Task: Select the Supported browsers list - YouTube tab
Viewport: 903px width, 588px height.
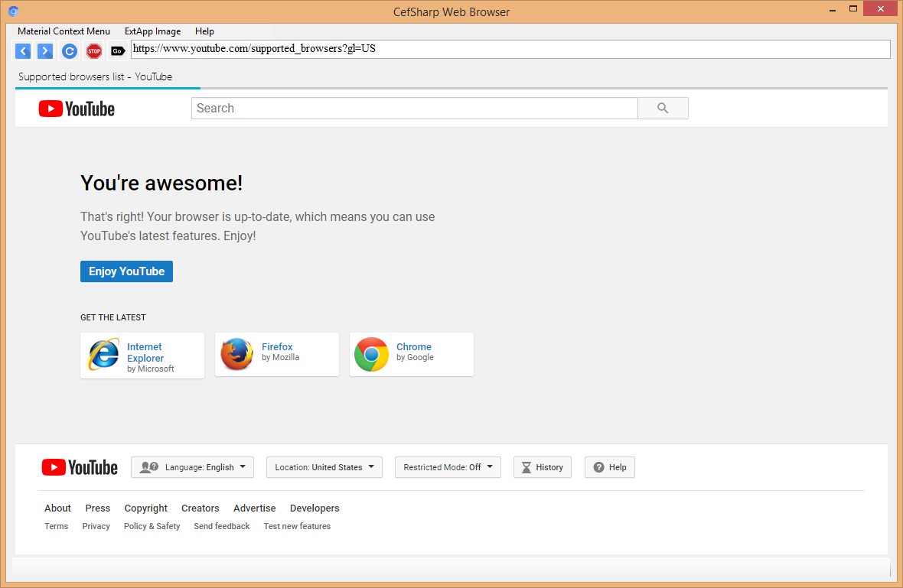Action: pos(95,76)
